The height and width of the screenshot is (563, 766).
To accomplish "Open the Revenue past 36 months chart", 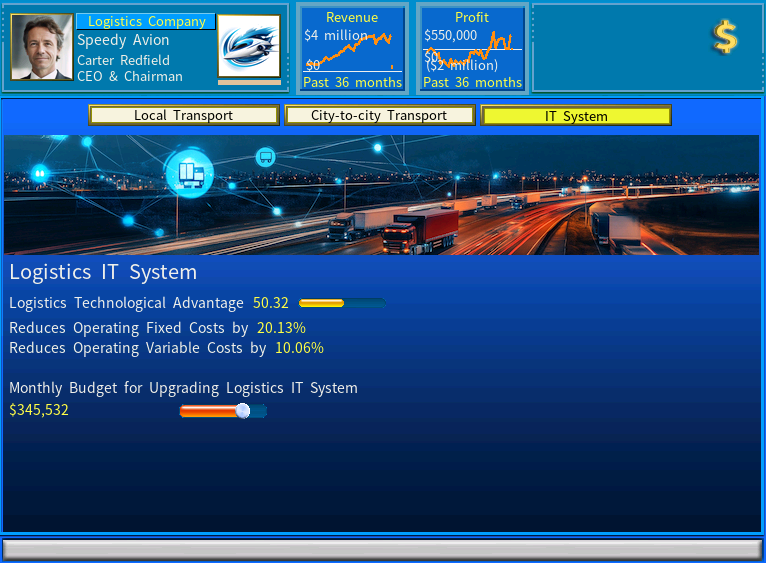I will coord(352,49).
